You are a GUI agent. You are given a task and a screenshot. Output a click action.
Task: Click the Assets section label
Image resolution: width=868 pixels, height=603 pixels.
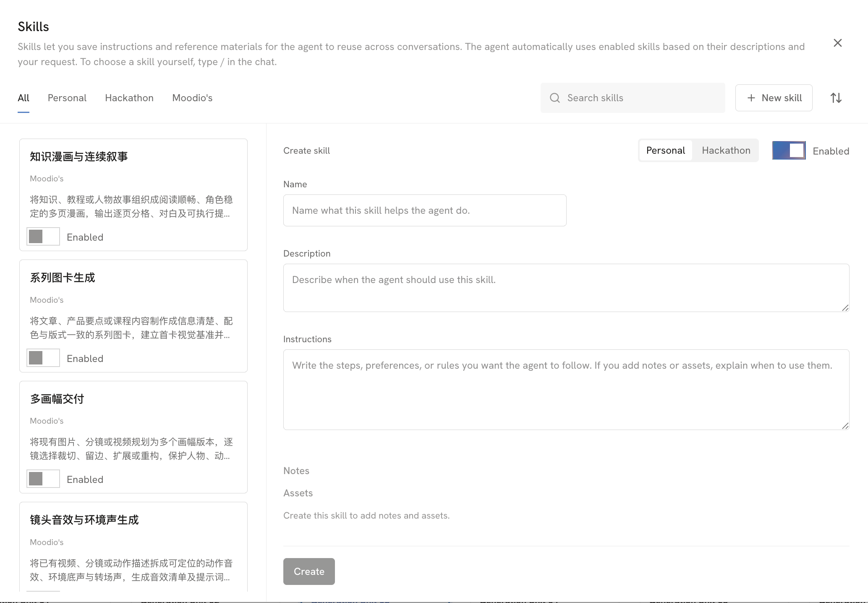pyautogui.click(x=298, y=493)
